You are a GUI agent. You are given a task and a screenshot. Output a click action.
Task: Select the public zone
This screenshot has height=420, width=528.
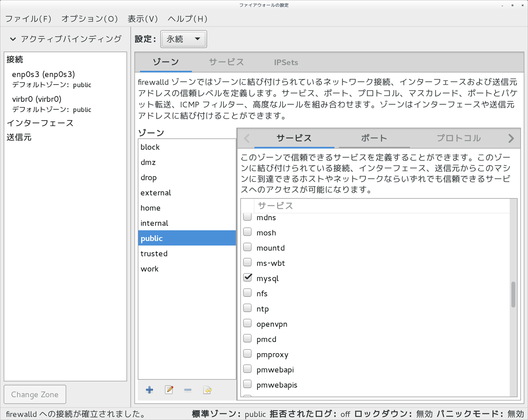(187, 238)
